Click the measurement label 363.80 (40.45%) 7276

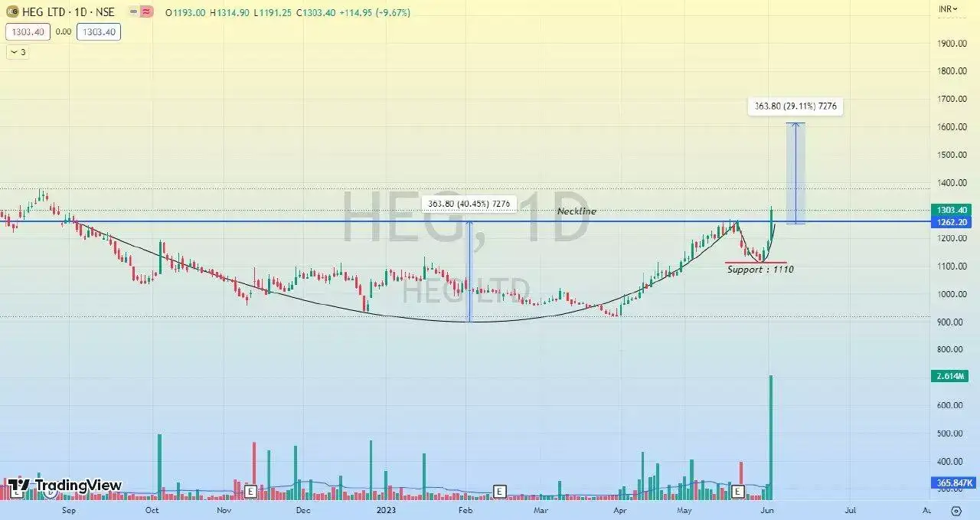(469, 204)
